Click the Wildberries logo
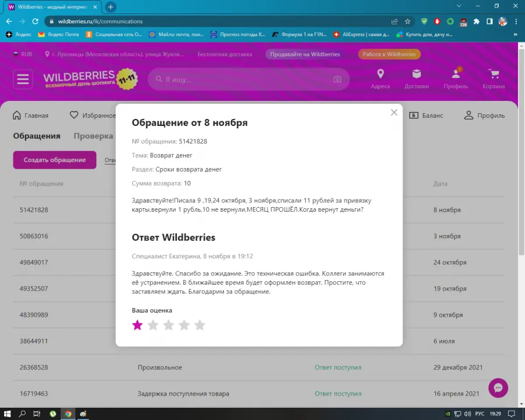Screen dimensions: 525x420 (91, 79)
